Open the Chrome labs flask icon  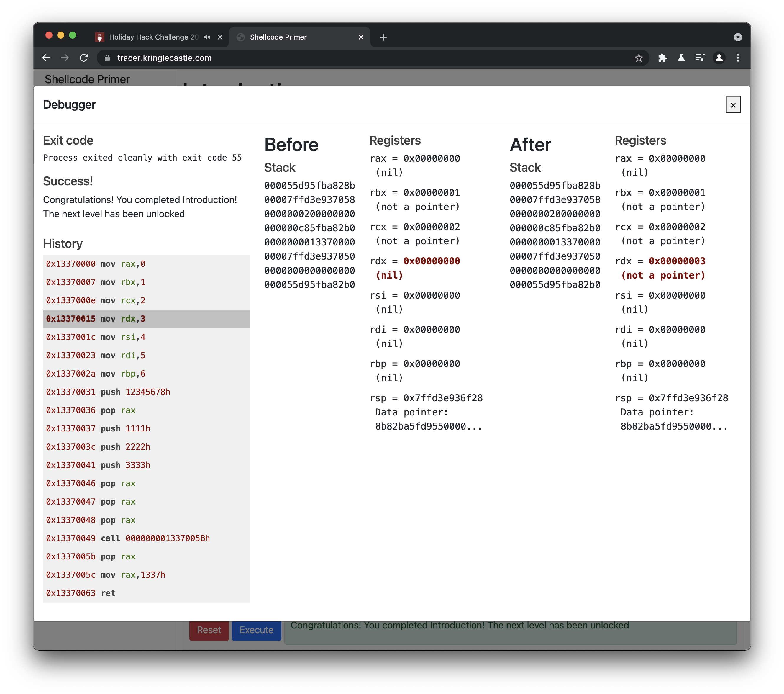tap(681, 58)
